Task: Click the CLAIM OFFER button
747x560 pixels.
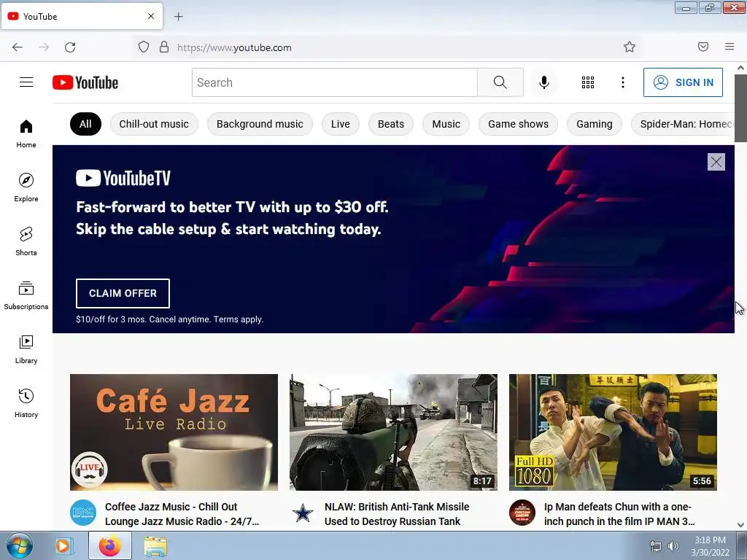Action: click(x=123, y=293)
